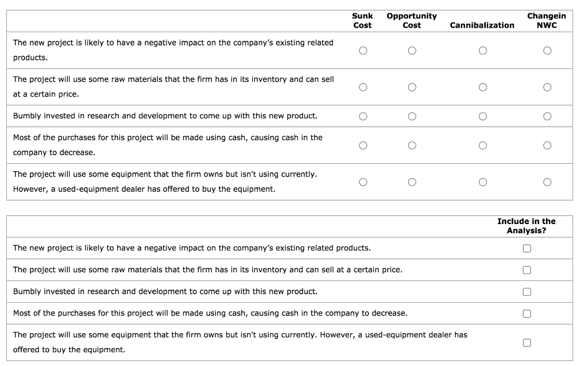Check Include in Analysis for raw materials row

tap(527, 270)
